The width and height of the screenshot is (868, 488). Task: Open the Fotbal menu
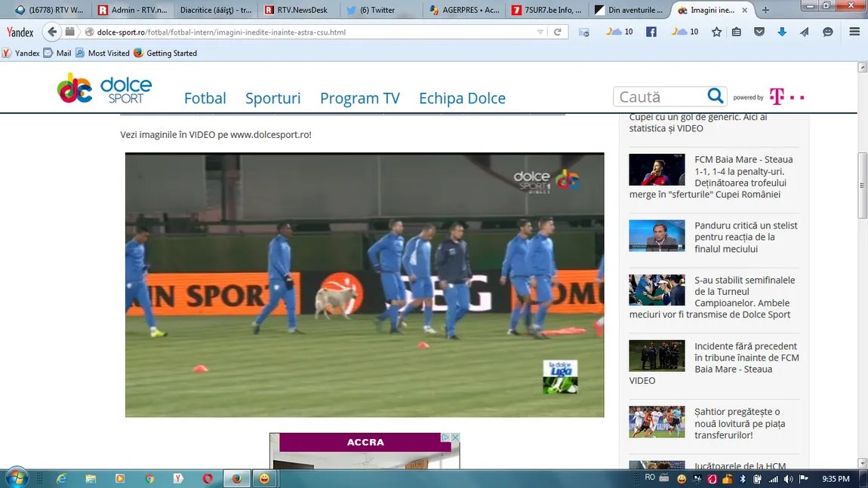click(x=205, y=98)
